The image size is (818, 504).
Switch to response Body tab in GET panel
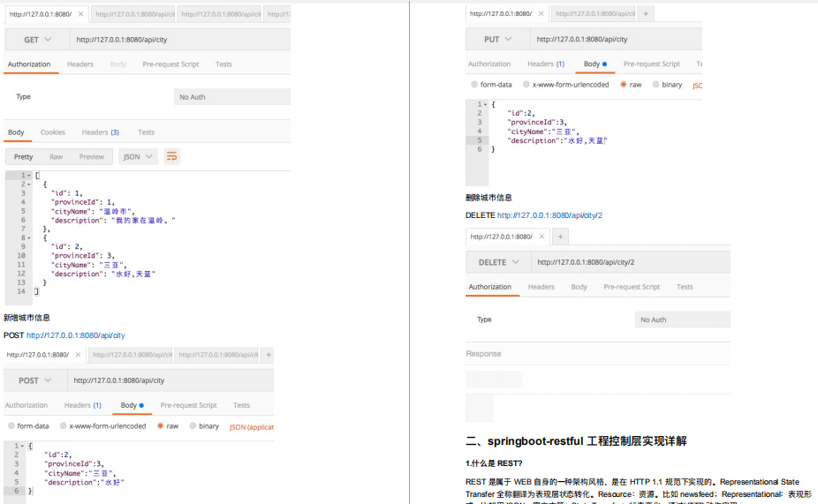coord(16,132)
